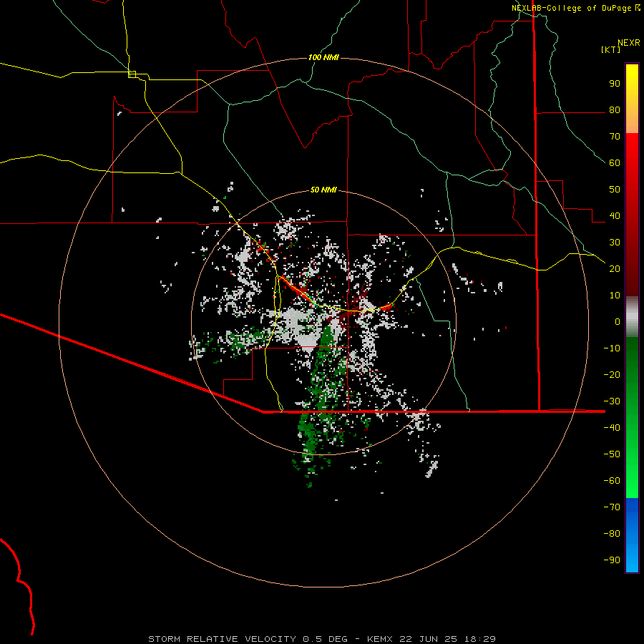Pick the light-orange band beside the 70 tick
This screenshot has height=644, width=644.
632,125
